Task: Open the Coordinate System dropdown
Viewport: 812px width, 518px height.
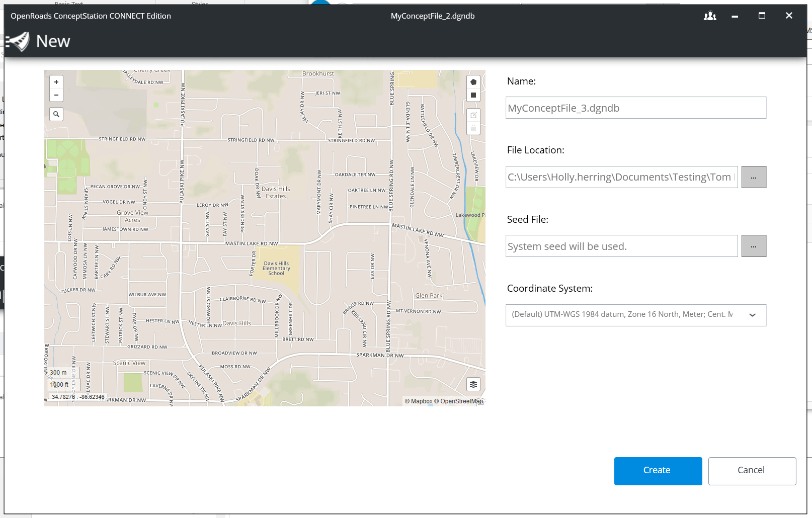Action: 636,315
